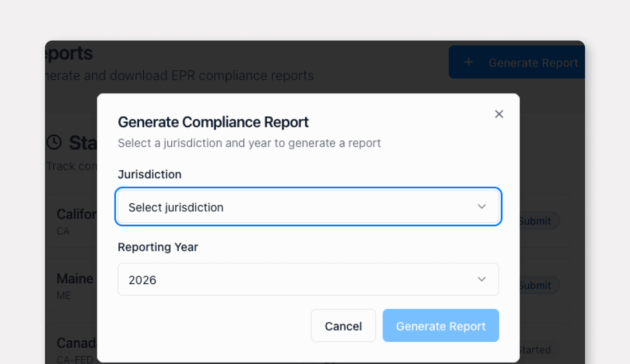Click the plus icon in Generate Report header button
The width and height of the screenshot is (630, 364).
[x=468, y=62]
